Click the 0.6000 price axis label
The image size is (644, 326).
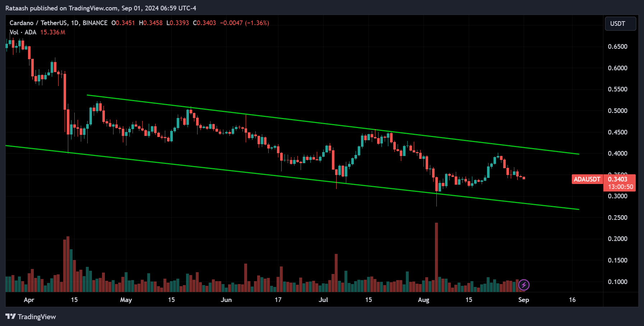[617, 68]
